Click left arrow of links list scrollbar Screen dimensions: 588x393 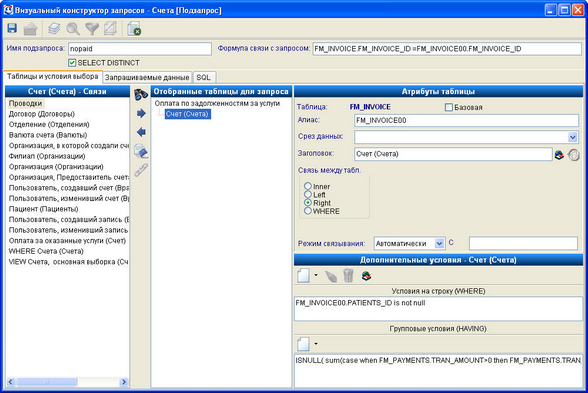[x=10, y=382]
